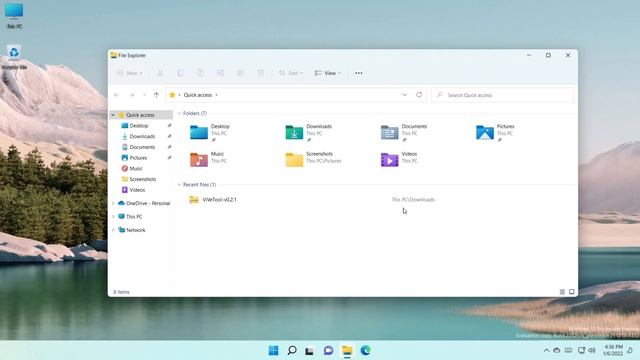Select Documents in the navigation pane
This screenshot has height=360, width=640.
point(142,147)
